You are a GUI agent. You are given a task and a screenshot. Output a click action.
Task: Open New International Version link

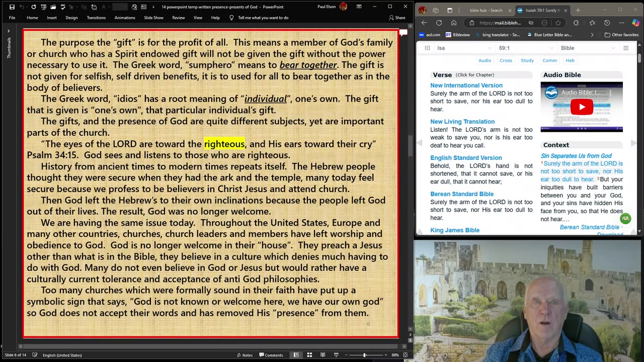tap(466, 85)
